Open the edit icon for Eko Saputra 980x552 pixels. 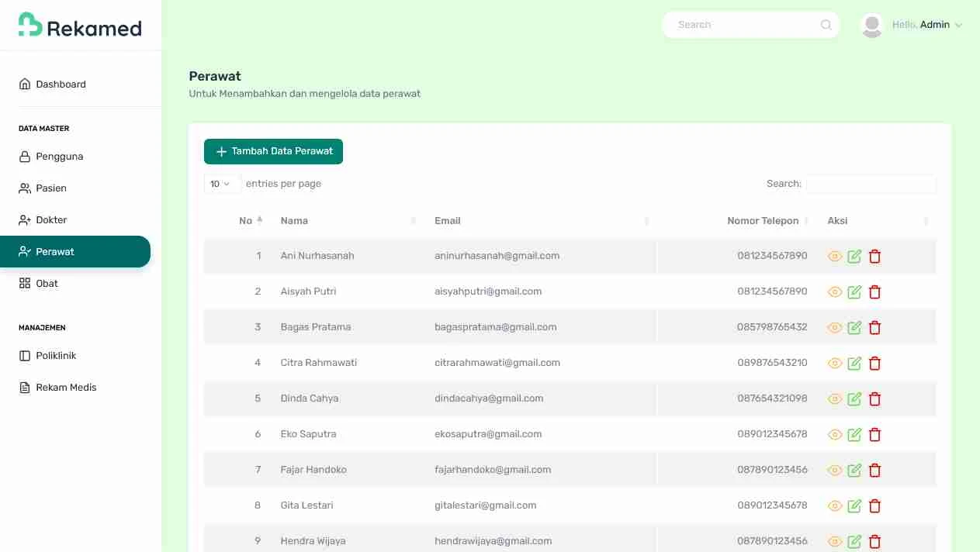[x=854, y=435]
